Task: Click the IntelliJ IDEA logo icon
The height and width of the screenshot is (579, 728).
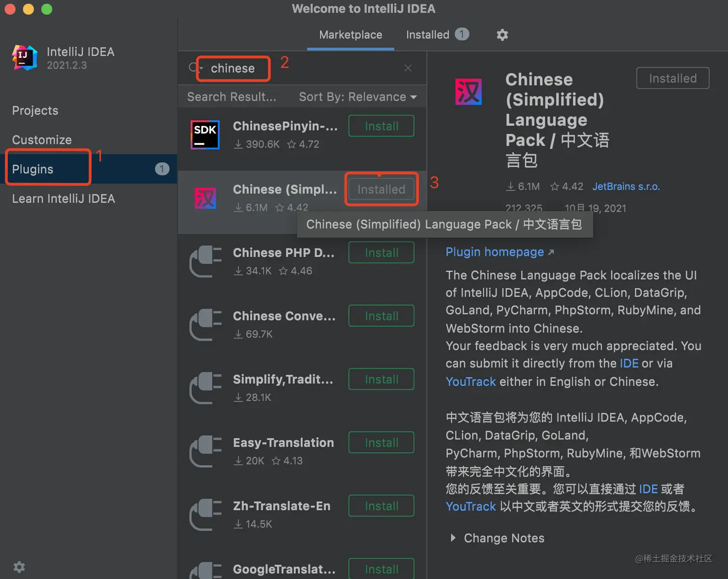Action: click(25, 58)
